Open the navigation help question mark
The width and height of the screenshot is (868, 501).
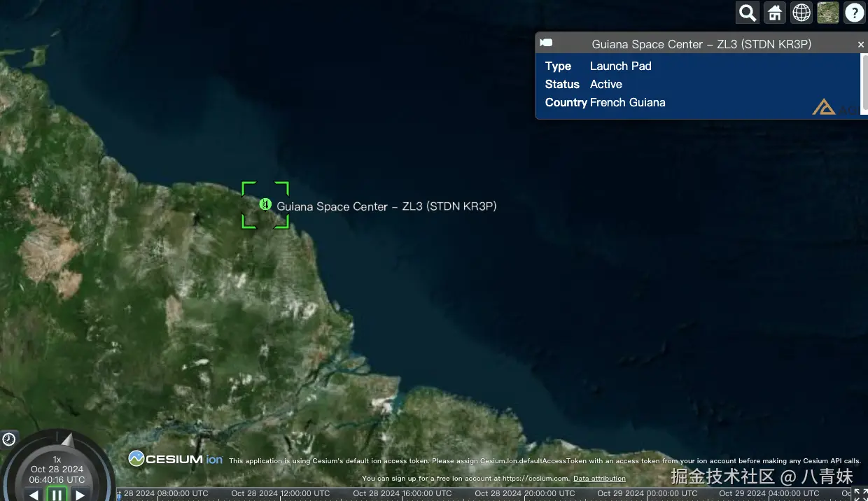click(855, 13)
